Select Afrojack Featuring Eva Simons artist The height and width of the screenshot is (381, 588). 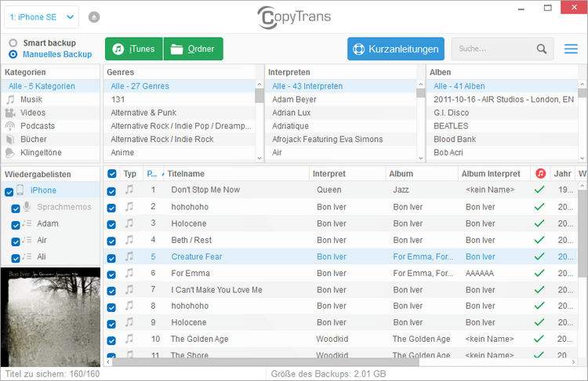[340, 139]
